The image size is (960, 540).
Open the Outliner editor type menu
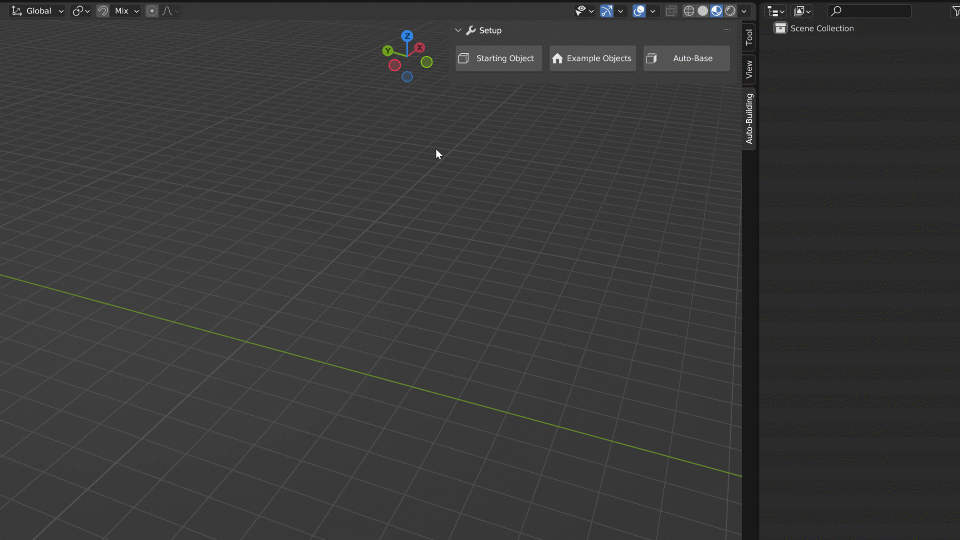776,11
